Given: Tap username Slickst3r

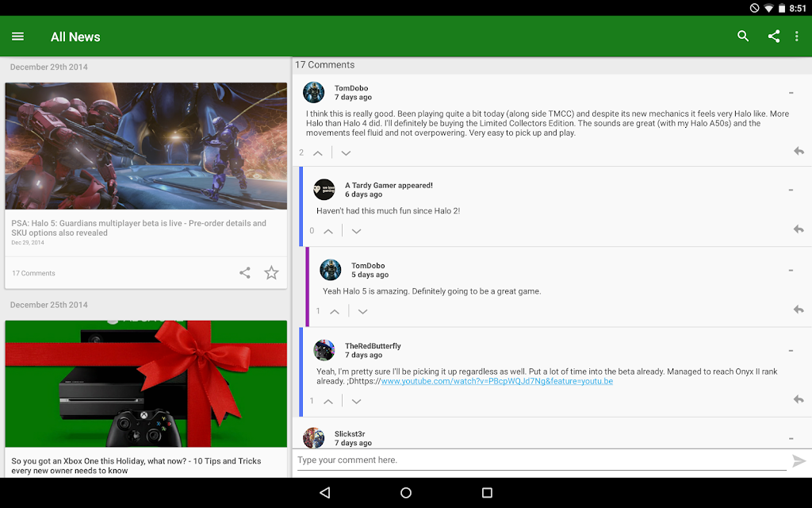Looking at the screenshot, I should click(x=350, y=434).
